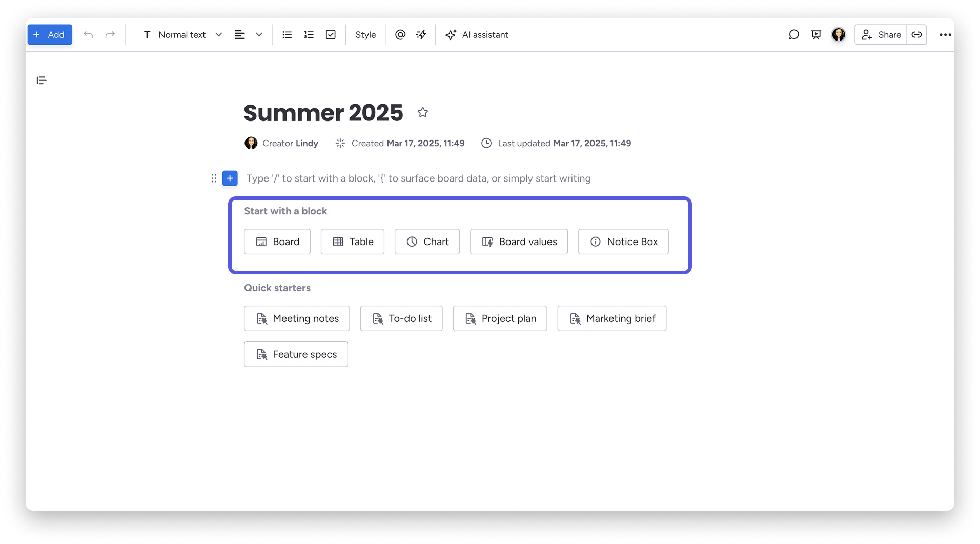The height and width of the screenshot is (544, 980).
Task: Click the mention @ icon
Action: (x=400, y=35)
